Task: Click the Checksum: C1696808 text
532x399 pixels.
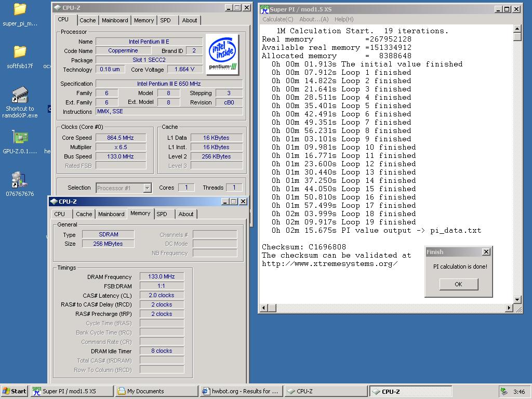Action: point(303,247)
